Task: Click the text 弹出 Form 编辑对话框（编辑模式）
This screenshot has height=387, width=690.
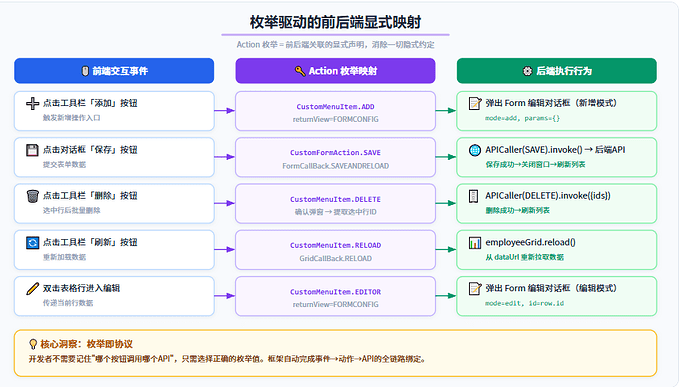Action: click(x=551, y=288)
